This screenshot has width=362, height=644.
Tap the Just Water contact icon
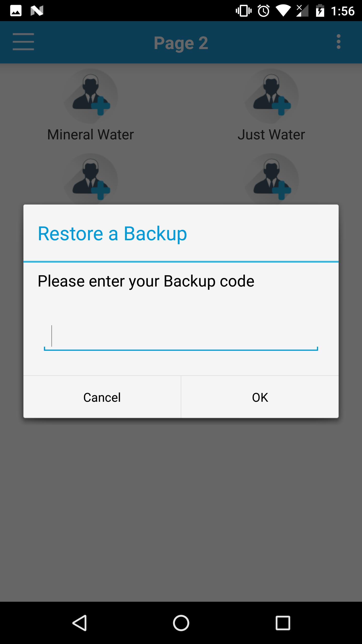click(271, 96)
